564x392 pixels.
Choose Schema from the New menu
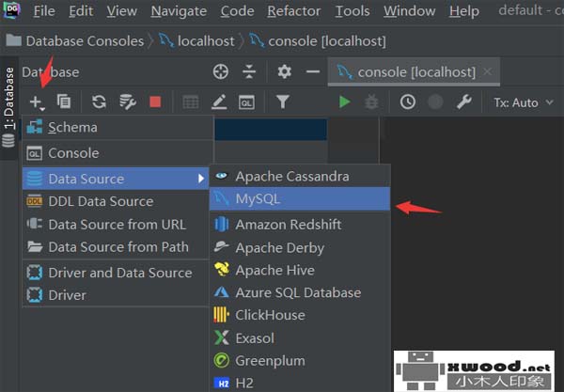coord(117,127)
